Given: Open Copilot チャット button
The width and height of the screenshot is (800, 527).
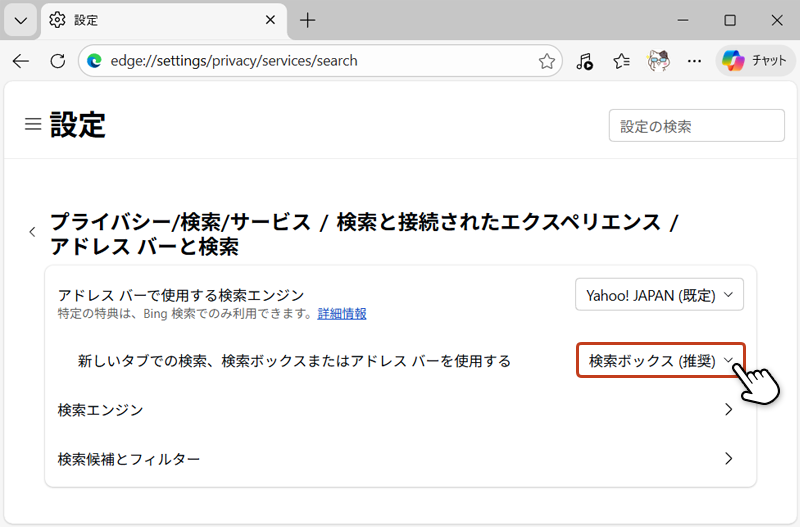Looking at the screenshot, I should tap(754, 61).
